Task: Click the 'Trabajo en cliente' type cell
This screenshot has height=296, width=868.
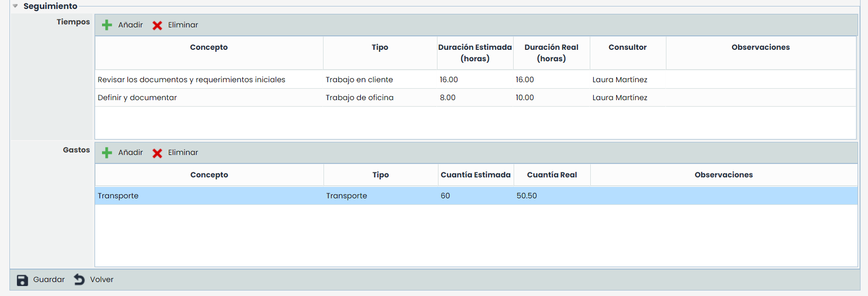Action: coord(359,80)
